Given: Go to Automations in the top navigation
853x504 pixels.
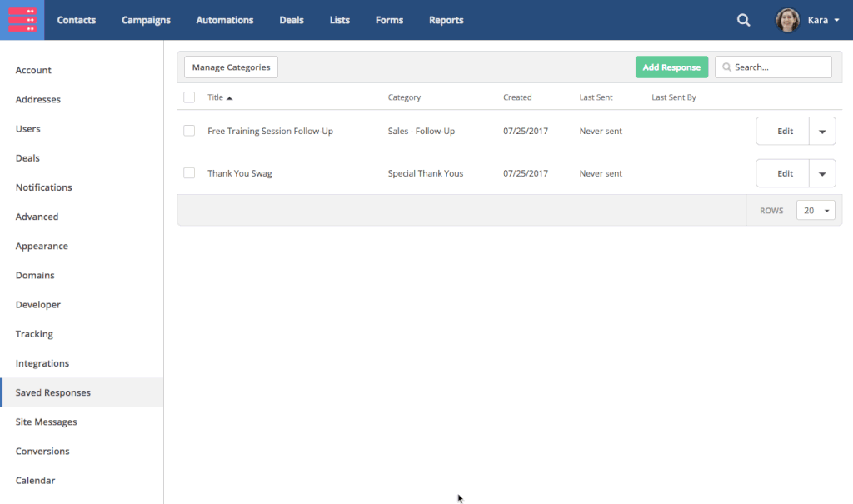Looking at the screenshot, I should coord(225,20).
